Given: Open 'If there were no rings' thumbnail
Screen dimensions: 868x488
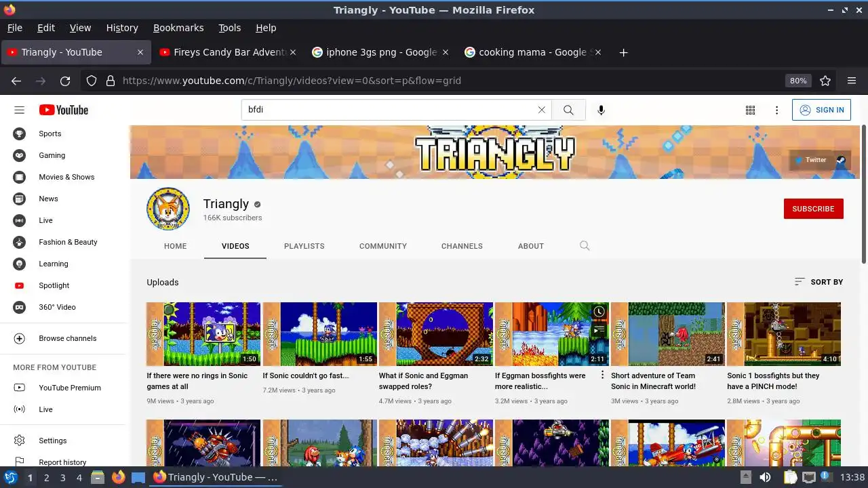Looking at the screenshot, I should point(203,334).
